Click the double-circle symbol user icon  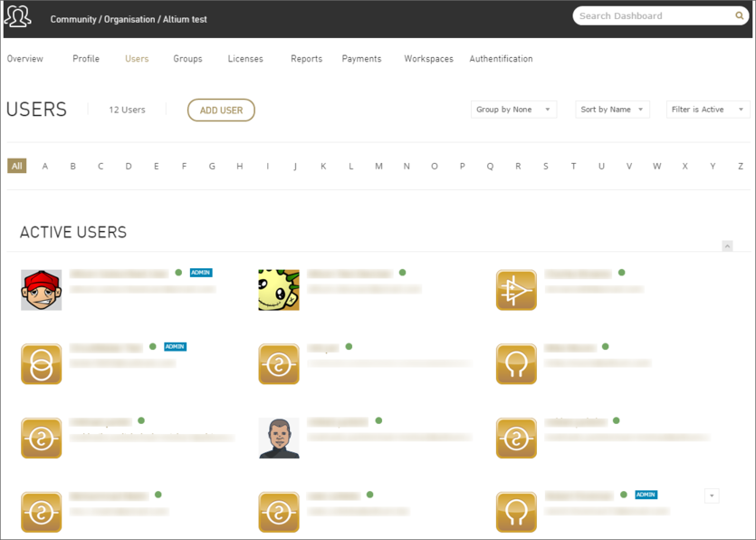(41, 364)
